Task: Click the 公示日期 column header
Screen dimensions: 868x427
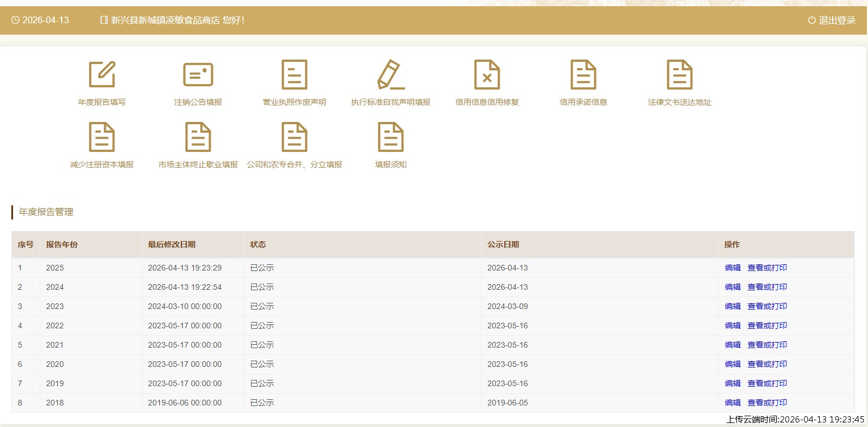Action: (503, 245)
